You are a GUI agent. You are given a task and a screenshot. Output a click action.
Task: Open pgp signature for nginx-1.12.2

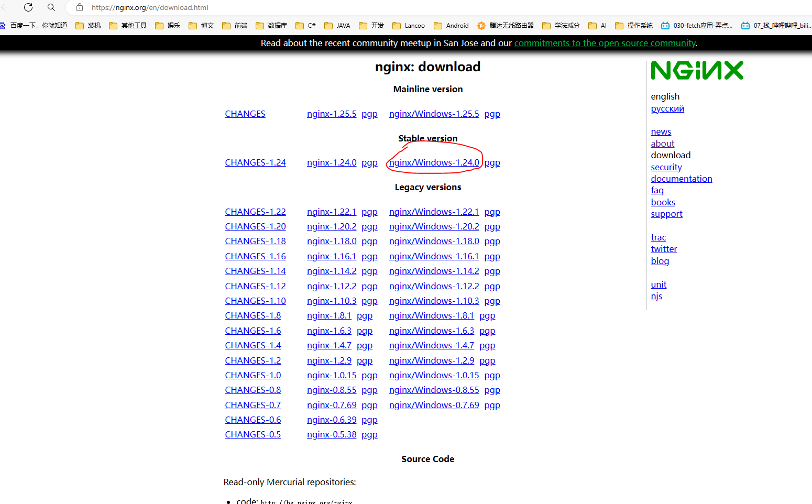(369, 286)
